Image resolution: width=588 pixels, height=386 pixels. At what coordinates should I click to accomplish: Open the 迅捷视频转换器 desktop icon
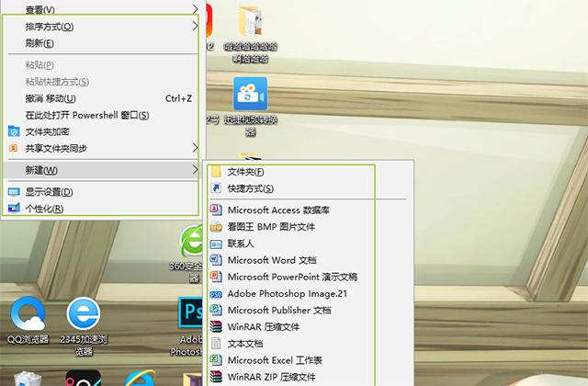(x=249, y=94)
